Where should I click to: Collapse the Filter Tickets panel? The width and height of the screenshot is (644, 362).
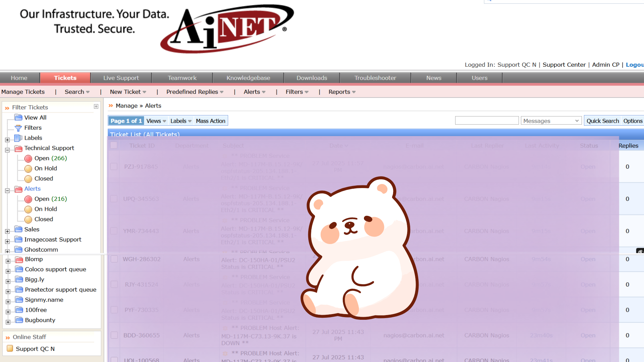click(96, 107)
